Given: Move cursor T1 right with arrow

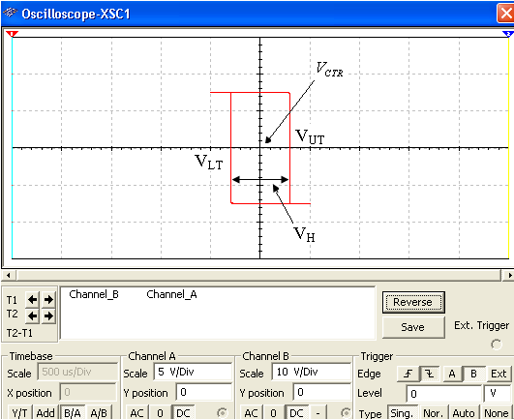Looking at the screenshot, I should [48, 299].
